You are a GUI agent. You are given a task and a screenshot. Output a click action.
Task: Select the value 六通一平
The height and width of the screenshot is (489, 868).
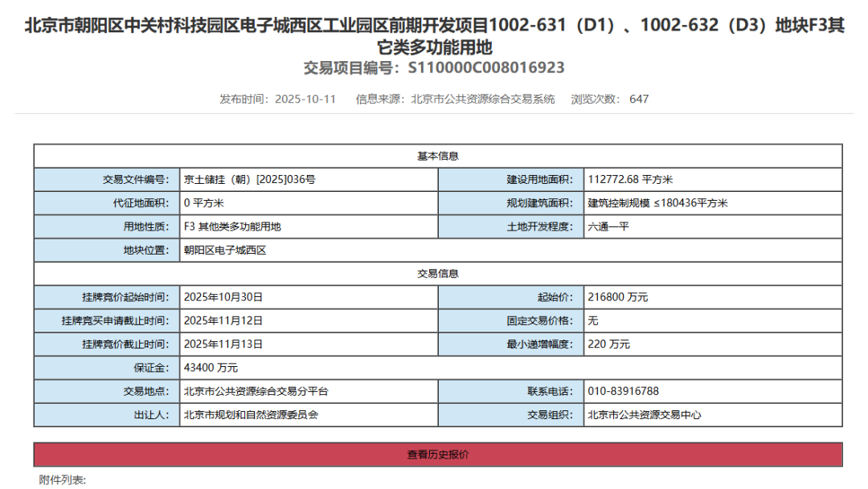tap(608, 226)
